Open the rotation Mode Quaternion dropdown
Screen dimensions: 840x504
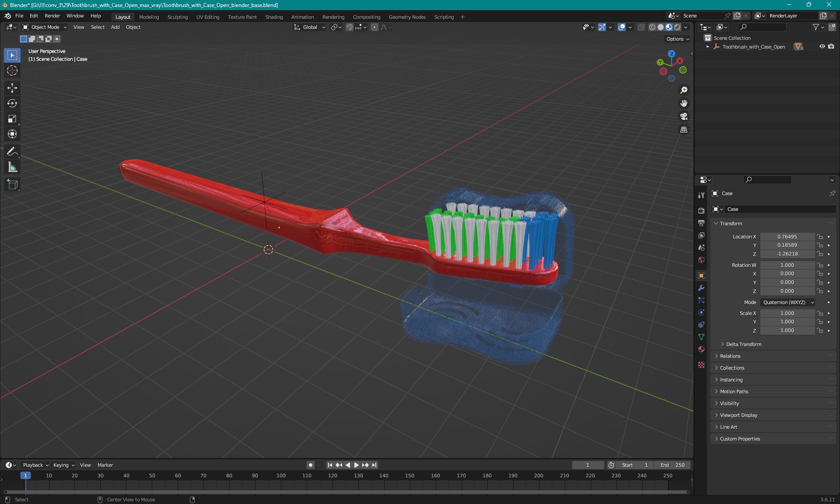pos(788,302)
